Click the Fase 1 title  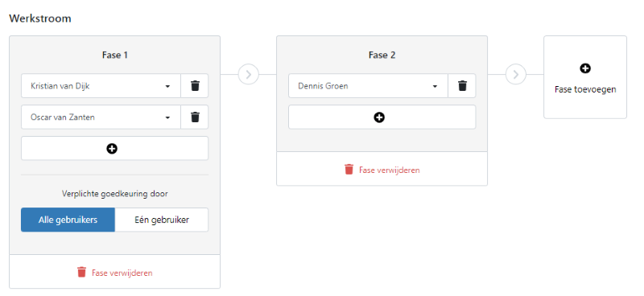114,55
